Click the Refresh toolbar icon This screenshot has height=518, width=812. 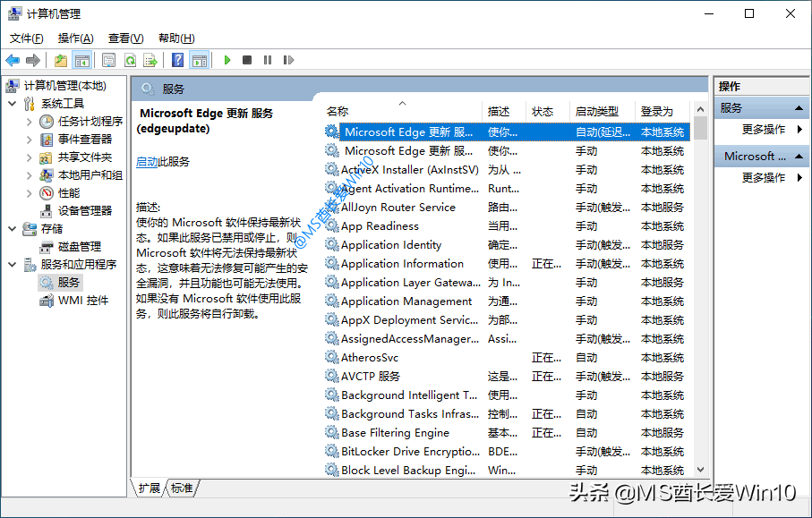(130, 61)
